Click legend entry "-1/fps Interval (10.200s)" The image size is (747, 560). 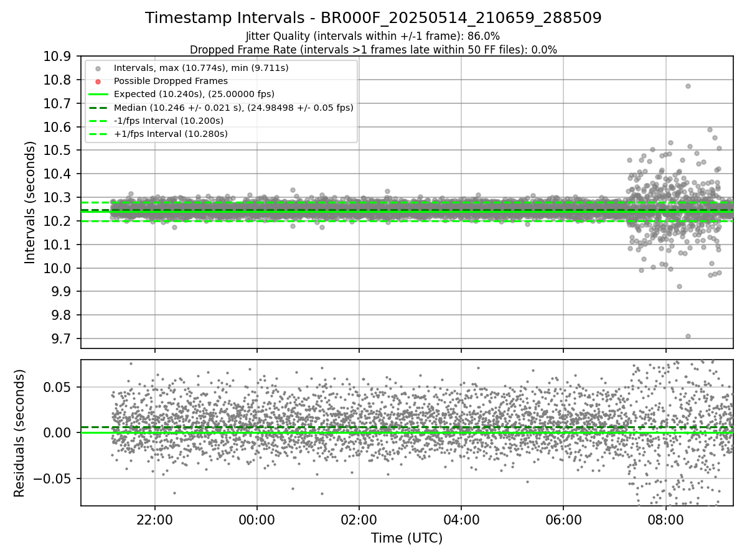[169, 121]
